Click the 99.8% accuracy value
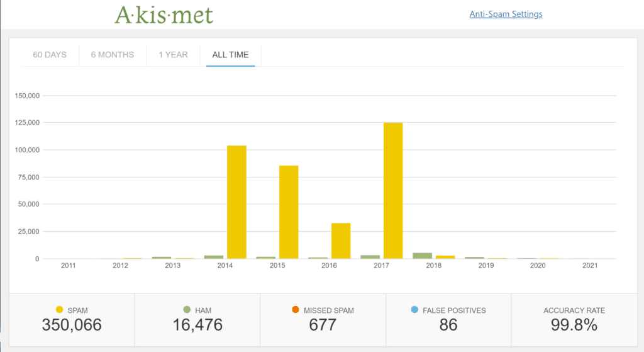Image resolution: width=644 pixels, height=352 pixels. [574, 325]
